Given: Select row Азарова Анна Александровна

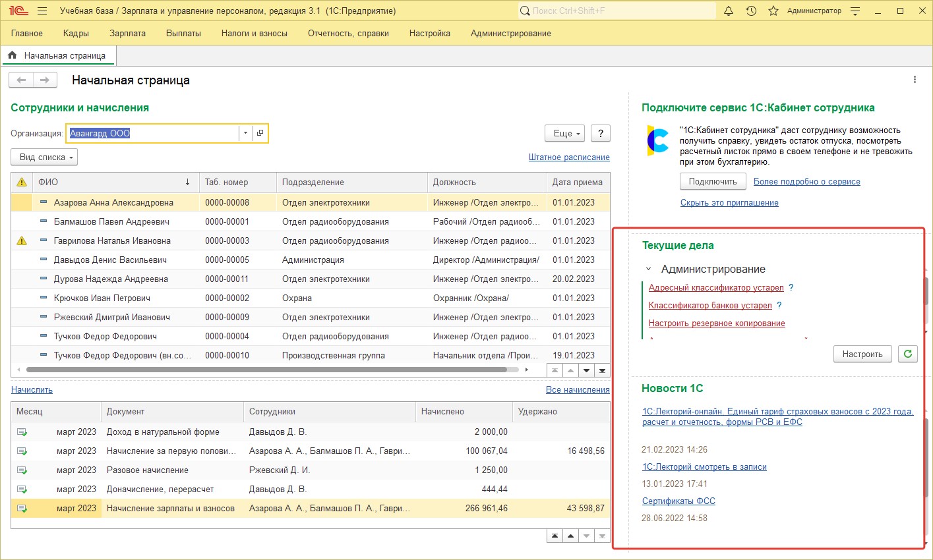Looking at the screenshot, I should tap(311, 202).
